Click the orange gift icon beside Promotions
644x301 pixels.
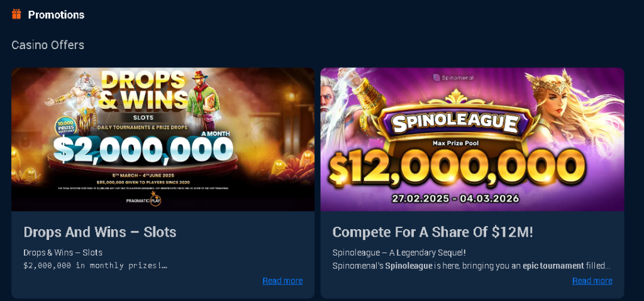tap(16, 15)
